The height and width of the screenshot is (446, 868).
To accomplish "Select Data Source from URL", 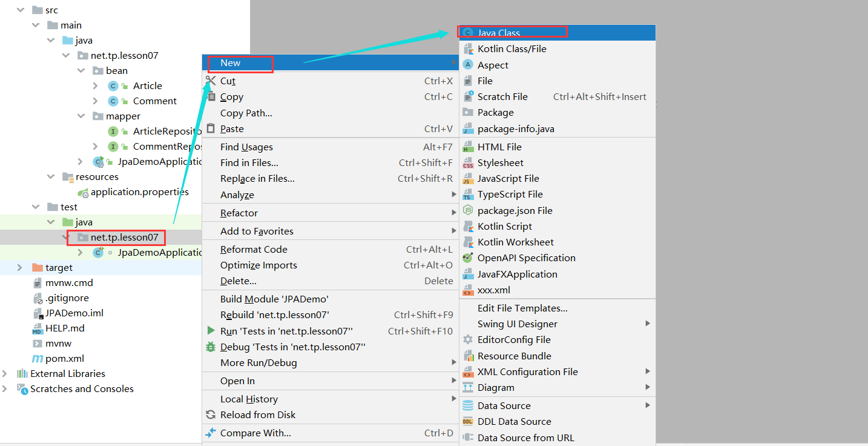I will click(x=557, y=438).
